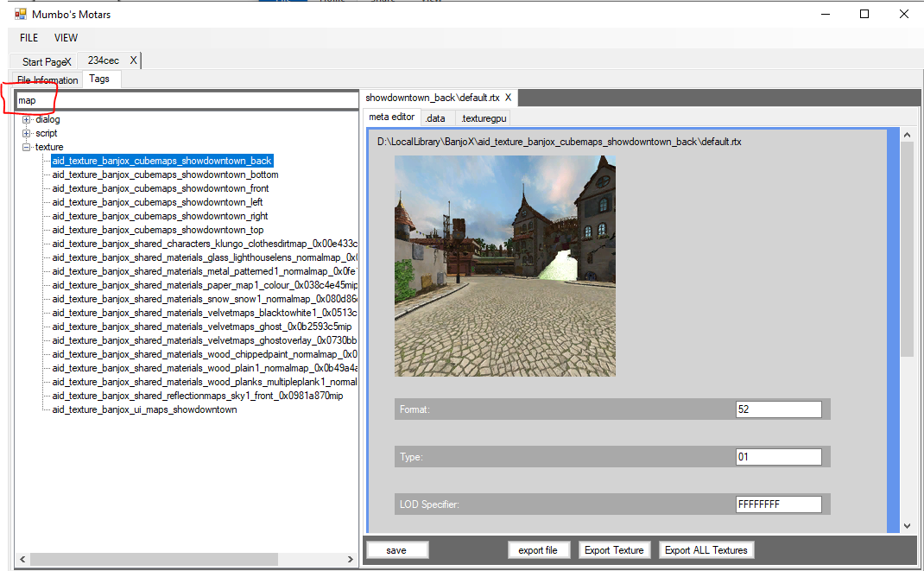Image resolution: width=924 pixels, height=571 pixels.
Task: Switch to the .texturegpu tab
Action: (x=484, y=118)
